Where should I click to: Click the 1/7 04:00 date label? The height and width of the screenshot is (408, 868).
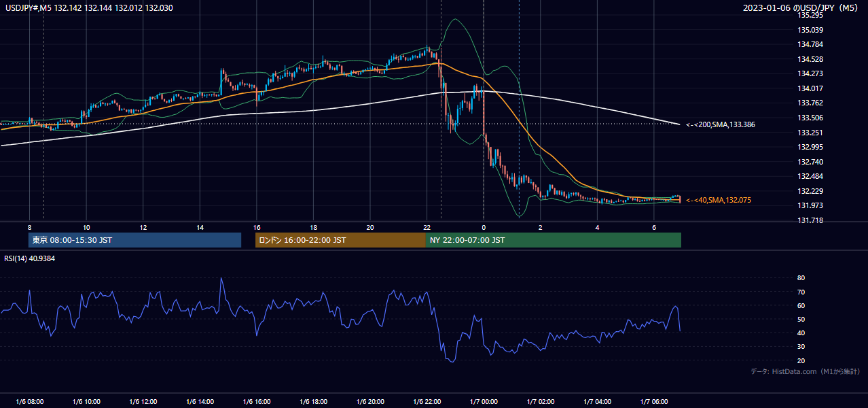(598, 402)
